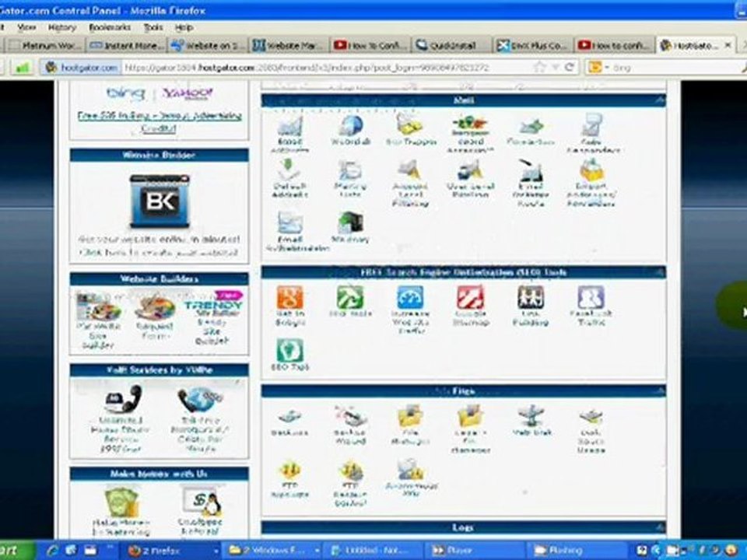The height and width of the screenshot is (560, 747).
Task: Open Untitled Notepad taskbar button
Action: (373, 551)
